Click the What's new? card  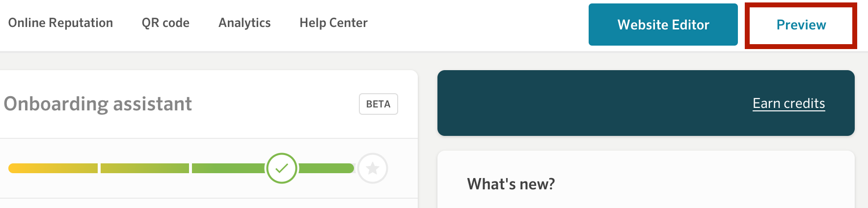click(x=646, y=180)
